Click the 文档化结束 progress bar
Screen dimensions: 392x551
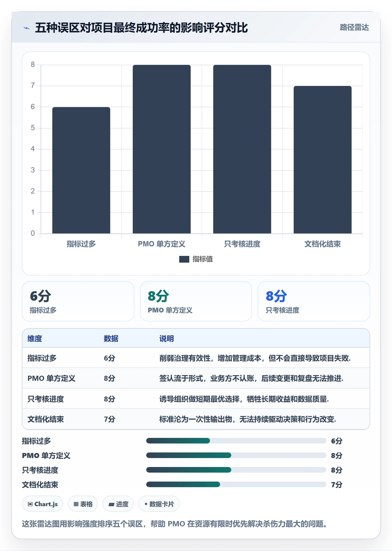[236, 484]
